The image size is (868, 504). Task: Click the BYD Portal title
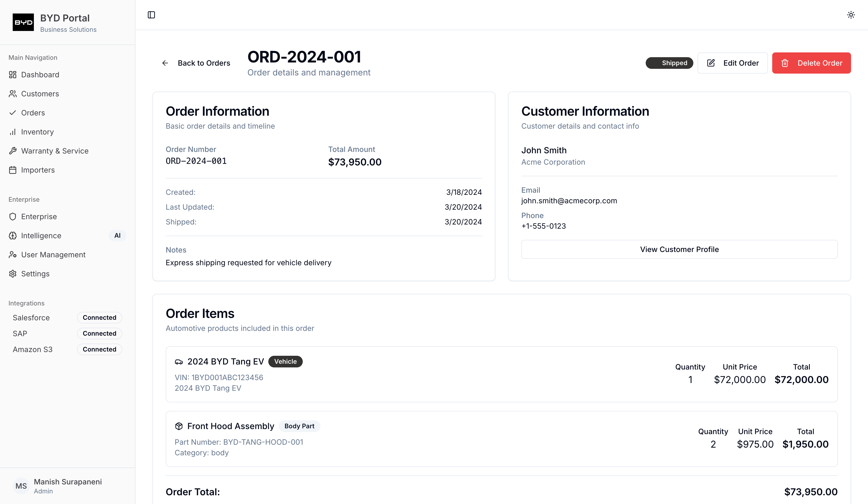65,18
